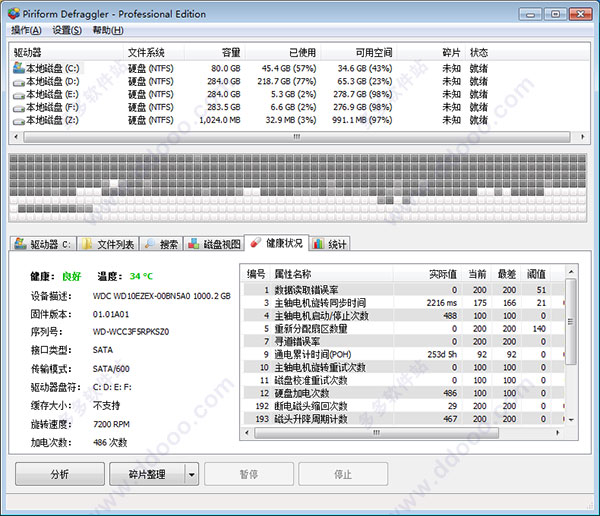Switch to the 磁盘视图 tab
The image size is (600, 516).
coord(214,244)
